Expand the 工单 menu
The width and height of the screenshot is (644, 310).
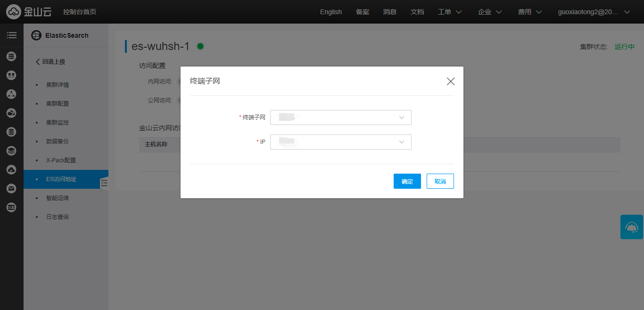click(x=449, y=12)
